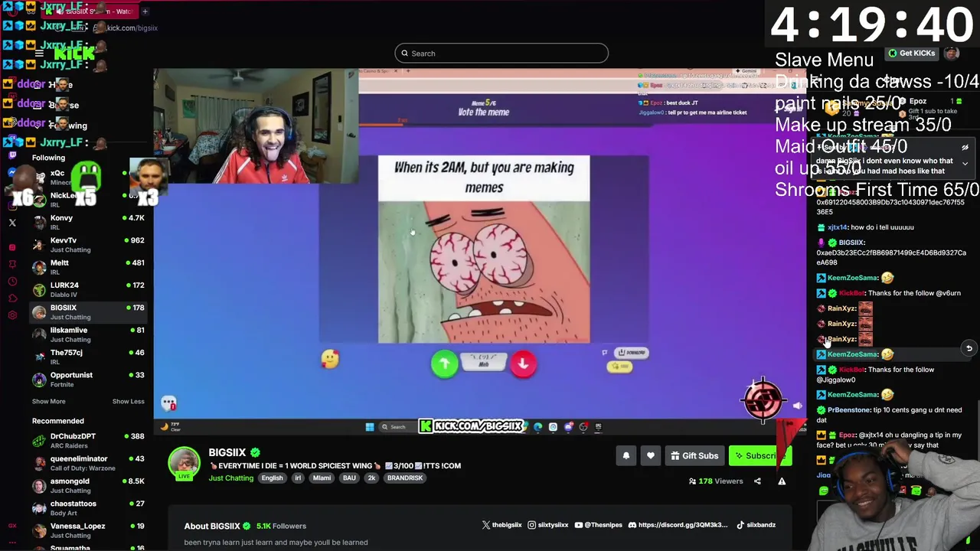Click the green Subscribe button
This screenshot has width=980, height=551.
point(759,456)
